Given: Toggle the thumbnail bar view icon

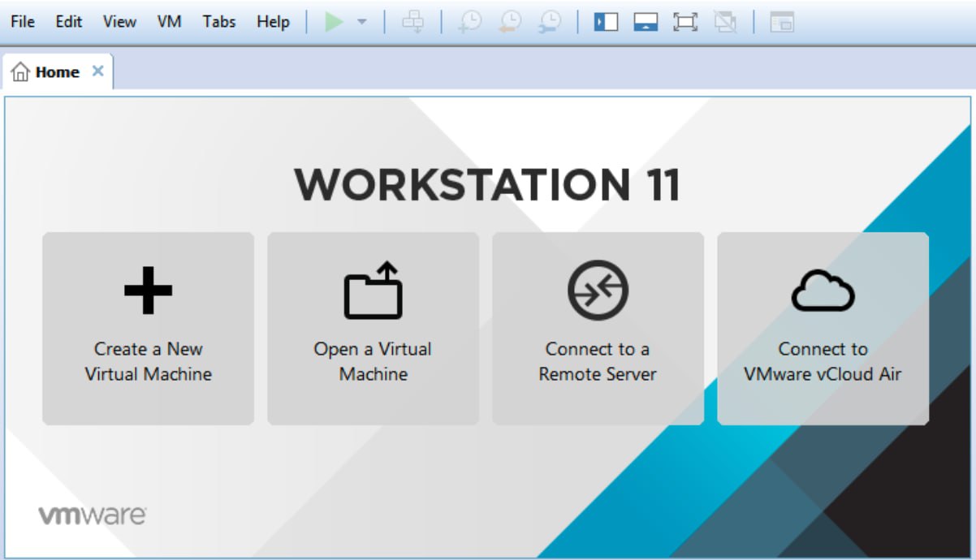Looking at the screenshot, I should pyautogui.click(x=646, y=22).
